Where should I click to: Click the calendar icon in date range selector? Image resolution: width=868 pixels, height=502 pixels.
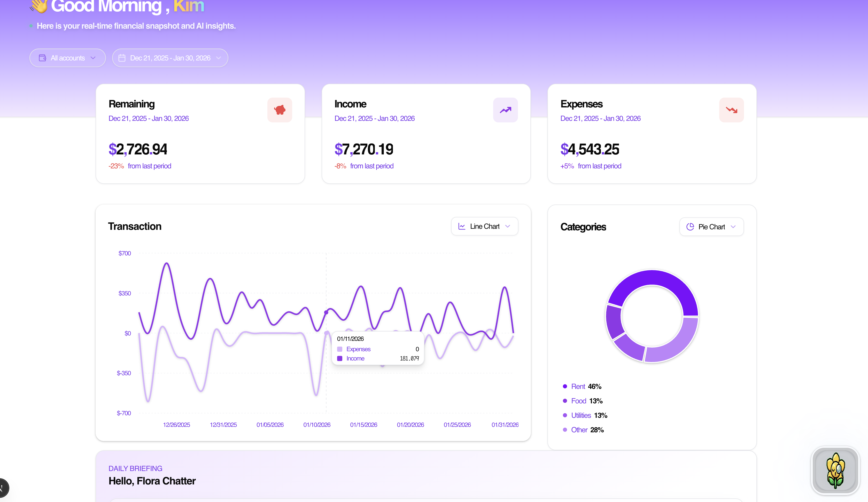pyautogui.click(x=122, y=58)
